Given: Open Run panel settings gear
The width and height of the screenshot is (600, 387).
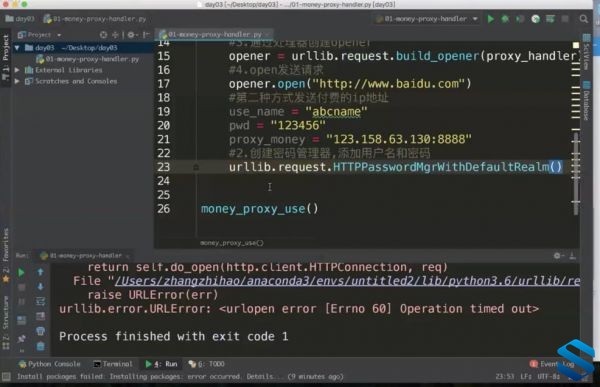Looking at the screenshot, I should tap(557, 256).
